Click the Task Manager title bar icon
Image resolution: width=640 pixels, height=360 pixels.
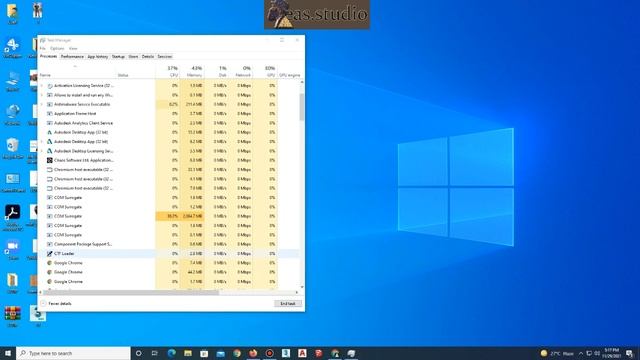point(43,40)
